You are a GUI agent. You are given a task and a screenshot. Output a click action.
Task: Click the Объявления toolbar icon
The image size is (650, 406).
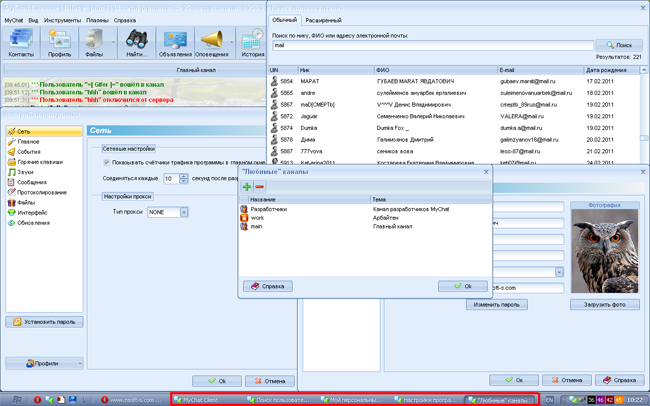(x=175, y=42)
